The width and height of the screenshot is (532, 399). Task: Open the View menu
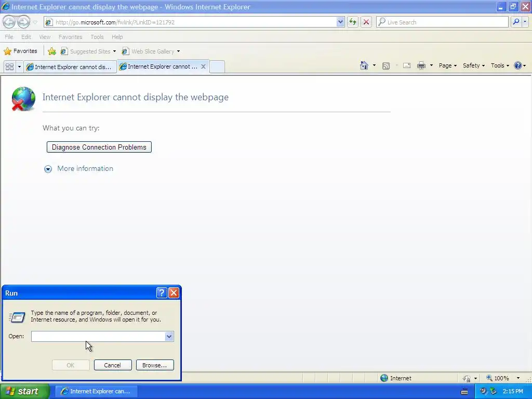point(45,37)
